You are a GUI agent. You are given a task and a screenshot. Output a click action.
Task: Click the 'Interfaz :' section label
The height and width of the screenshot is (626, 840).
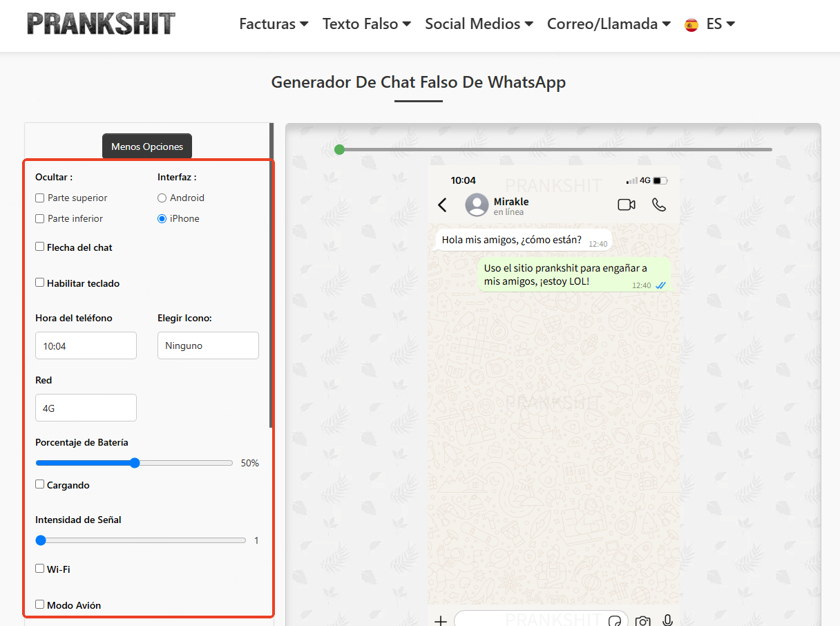[177, 177]
